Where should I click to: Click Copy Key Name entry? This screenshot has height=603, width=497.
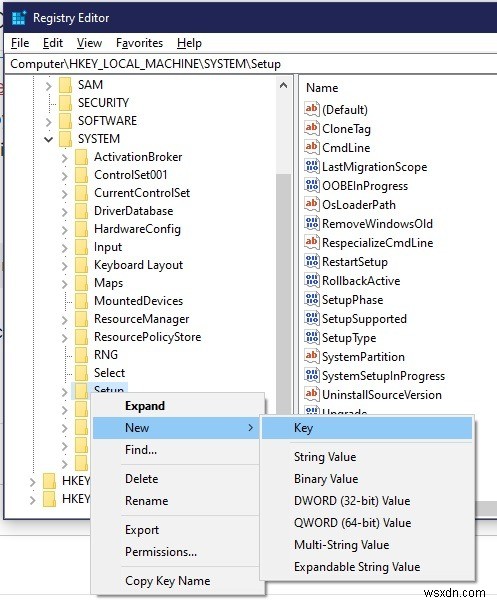(x=178, y=580)
